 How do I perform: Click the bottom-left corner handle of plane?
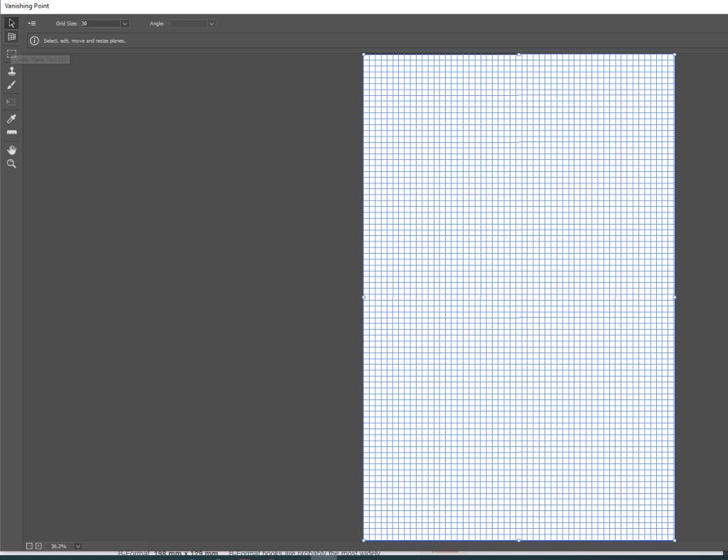pos(363,540)
